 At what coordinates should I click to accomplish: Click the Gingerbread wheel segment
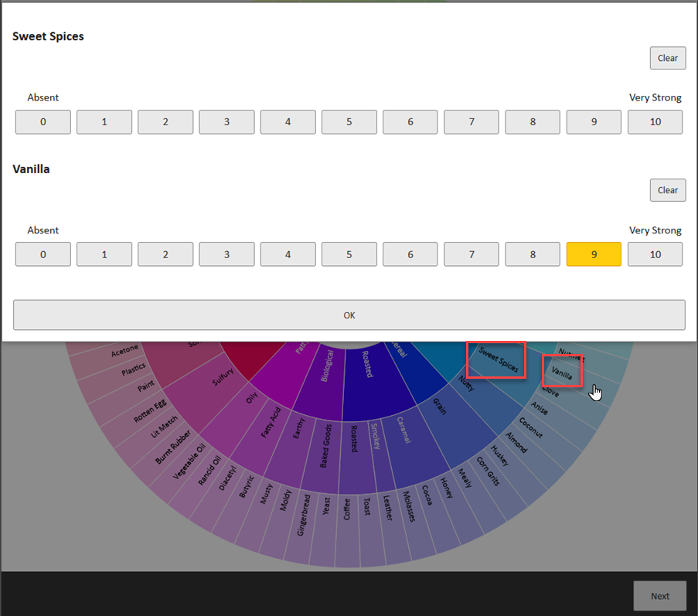click(304, 515)
